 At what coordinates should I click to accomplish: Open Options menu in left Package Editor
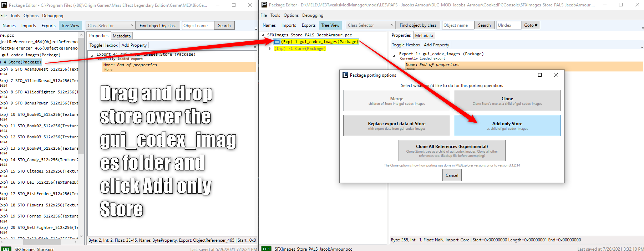coord(31,16)
